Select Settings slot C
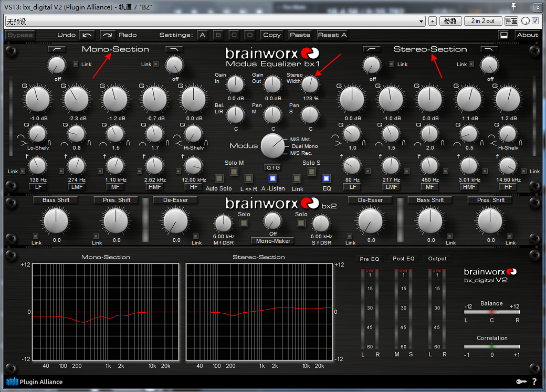The image size is (546, 392). click(234, 35)
